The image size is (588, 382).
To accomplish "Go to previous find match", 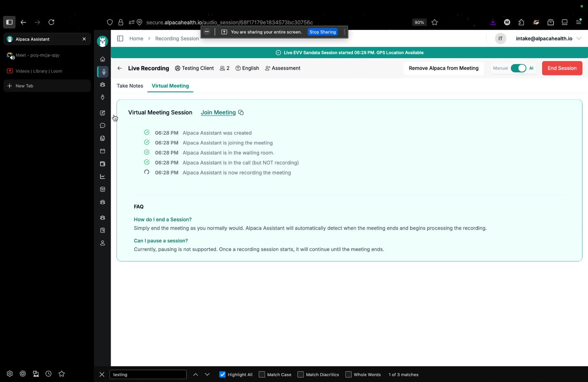I will pos(196,374).
